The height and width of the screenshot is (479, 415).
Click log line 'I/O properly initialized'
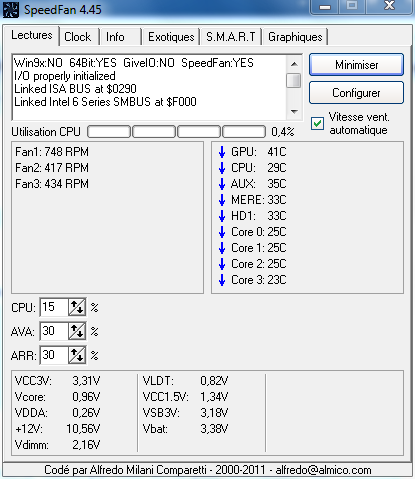pos(65,76)
